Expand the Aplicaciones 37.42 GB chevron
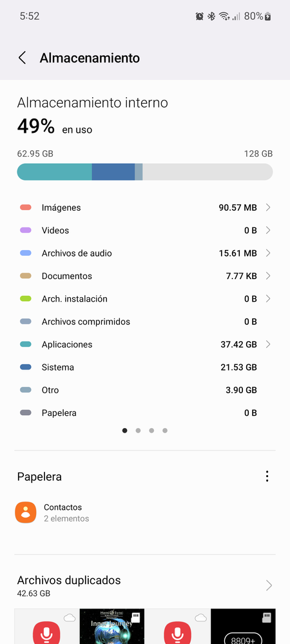 click(268, 344)
